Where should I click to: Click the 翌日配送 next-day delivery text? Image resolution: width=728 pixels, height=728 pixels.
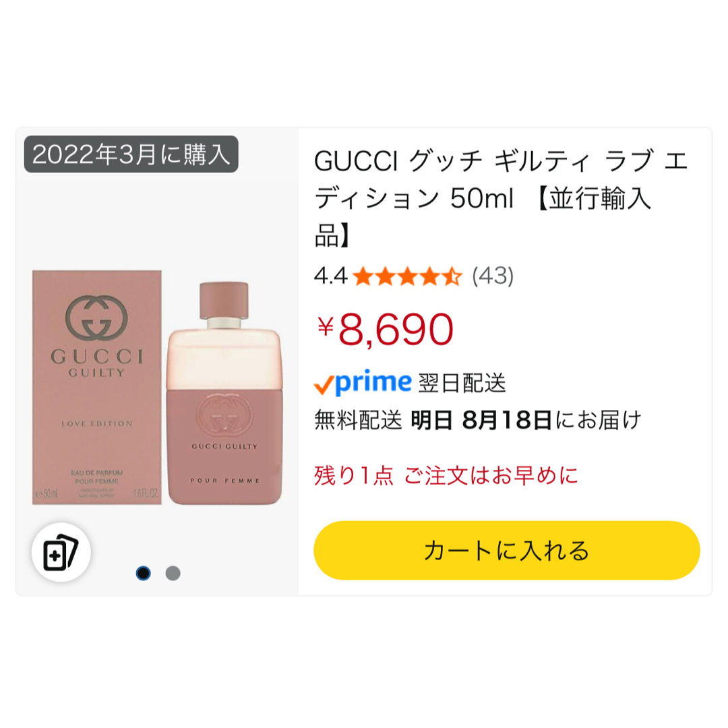coord(462,384)
